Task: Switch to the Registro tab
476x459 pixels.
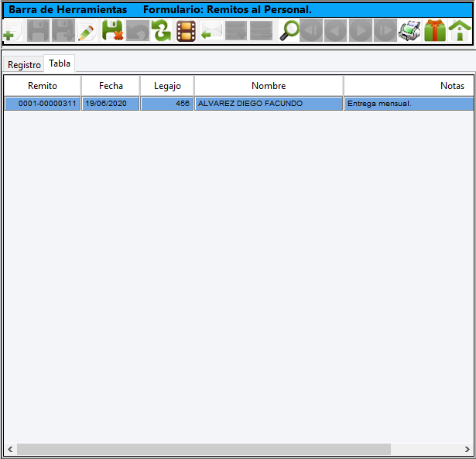Action: point(24,65)
